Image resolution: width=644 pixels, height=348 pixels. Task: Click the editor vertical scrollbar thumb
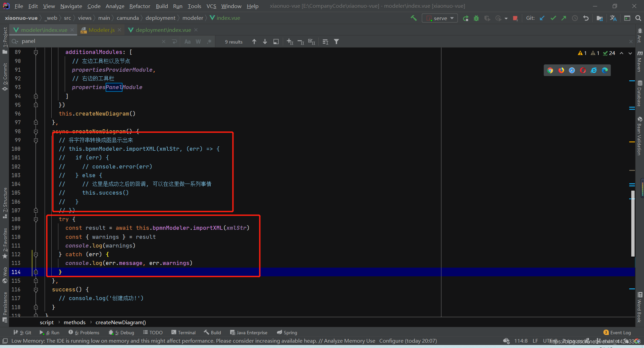click(633, 223)
